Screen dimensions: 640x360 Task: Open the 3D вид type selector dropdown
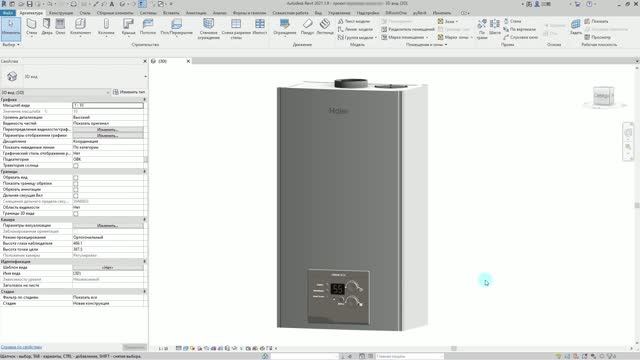[145, 76]
